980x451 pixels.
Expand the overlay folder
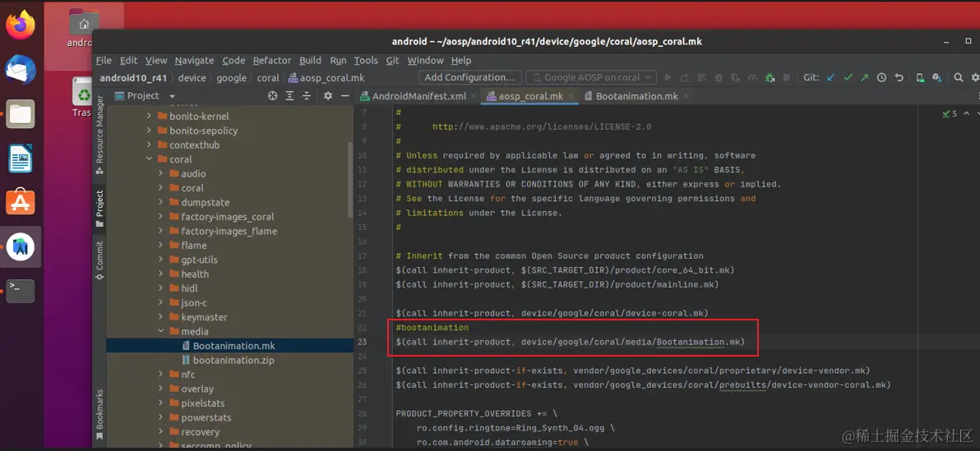[160, 389]
